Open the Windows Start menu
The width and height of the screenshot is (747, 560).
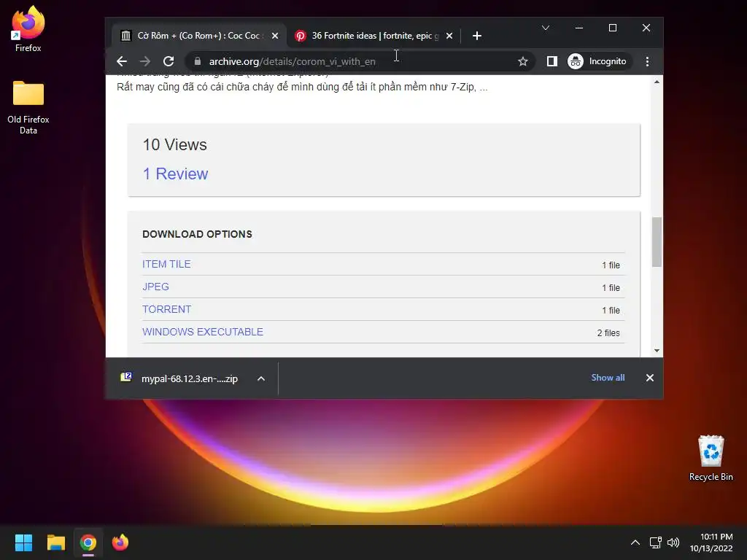23,542
